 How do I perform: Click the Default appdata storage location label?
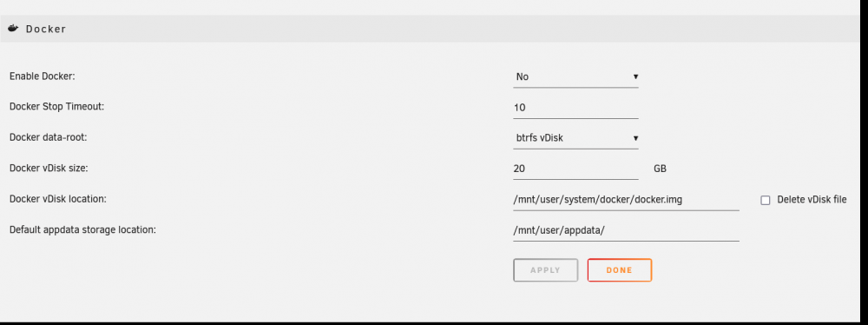click(82, 229)
